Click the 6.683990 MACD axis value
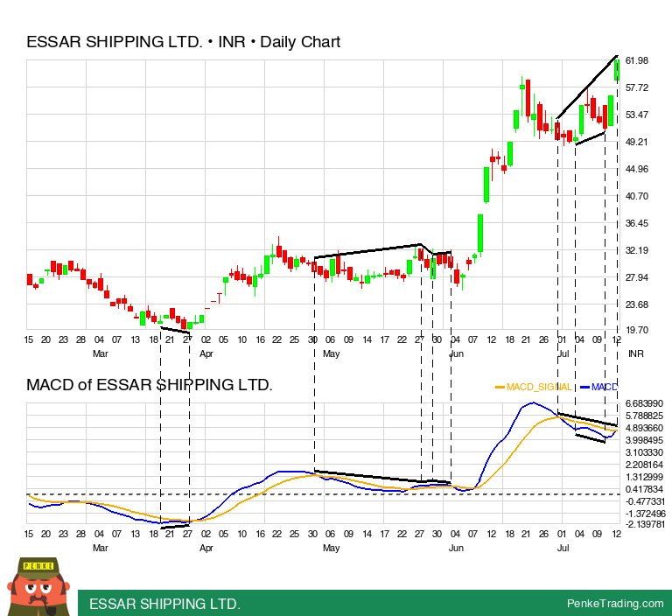Viewport: 672px width, 616px height. pyautogui.click(x=644, y=403)
